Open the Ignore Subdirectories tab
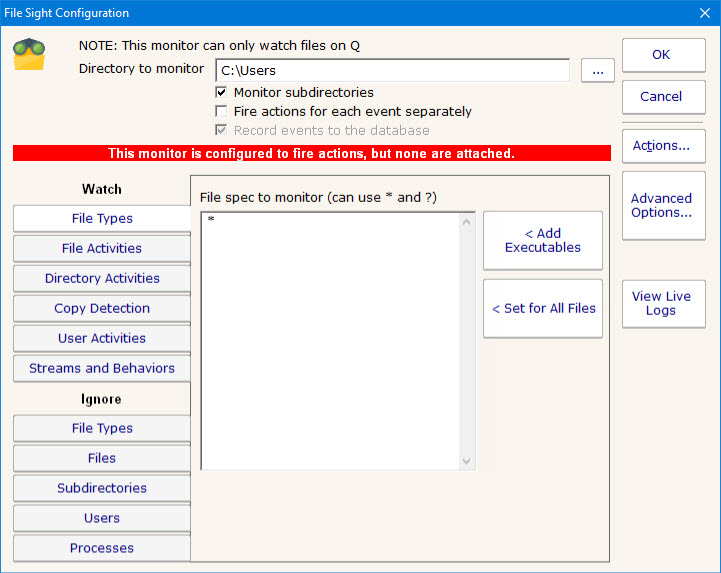This screenshot has height=573, width=721. point(102,488)
